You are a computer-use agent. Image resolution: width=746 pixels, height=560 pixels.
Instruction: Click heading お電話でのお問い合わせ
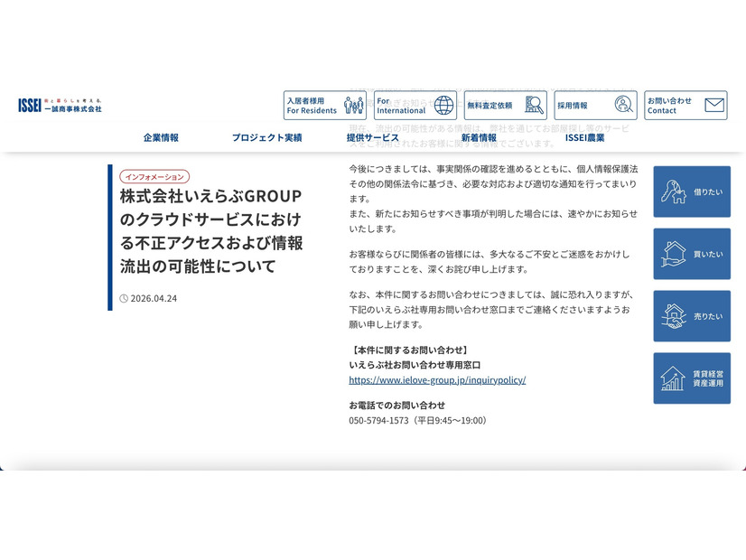(396, 406)
